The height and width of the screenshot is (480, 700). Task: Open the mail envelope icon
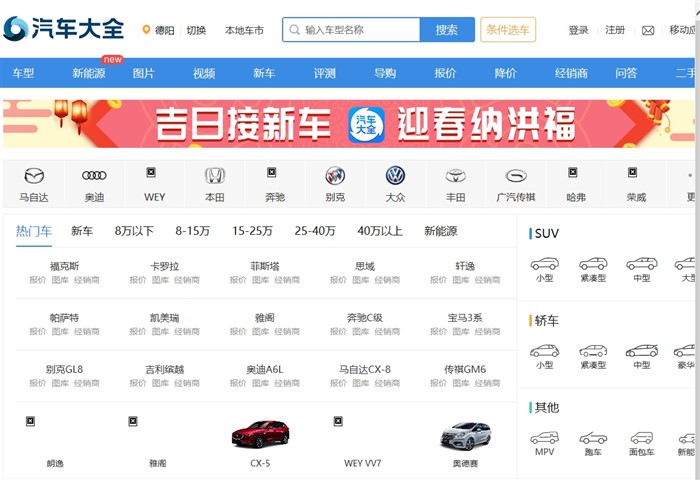pyautogui.click(x=648, y=30)
